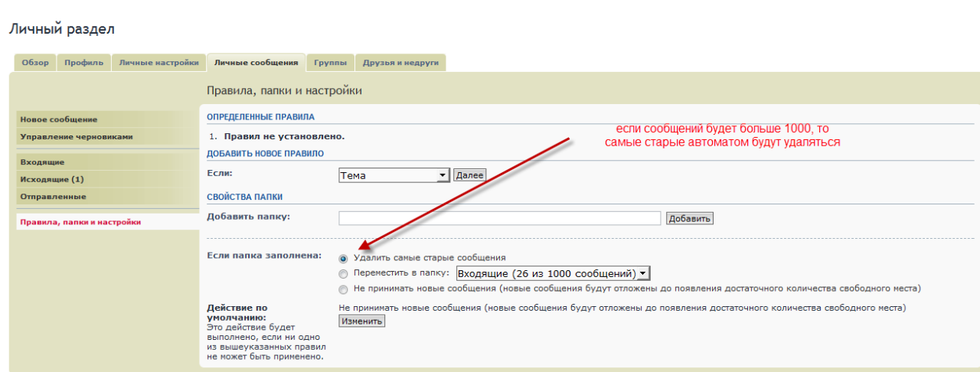Choose the Переместить в папку radio option

343,273
